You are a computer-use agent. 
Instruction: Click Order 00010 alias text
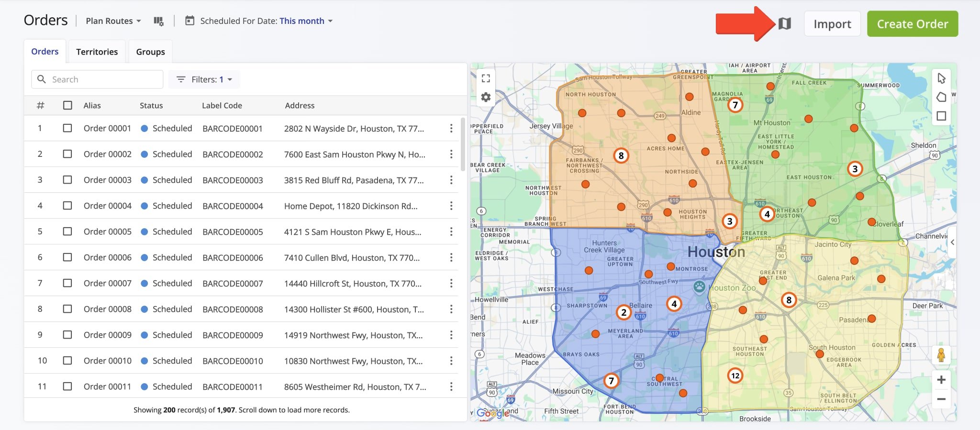108,361
